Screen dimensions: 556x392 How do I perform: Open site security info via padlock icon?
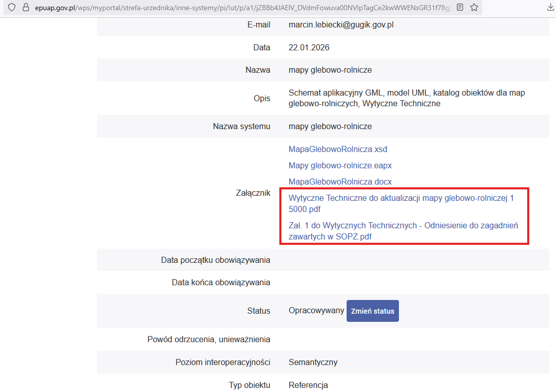pyautogui.click(x=26, y=8)
